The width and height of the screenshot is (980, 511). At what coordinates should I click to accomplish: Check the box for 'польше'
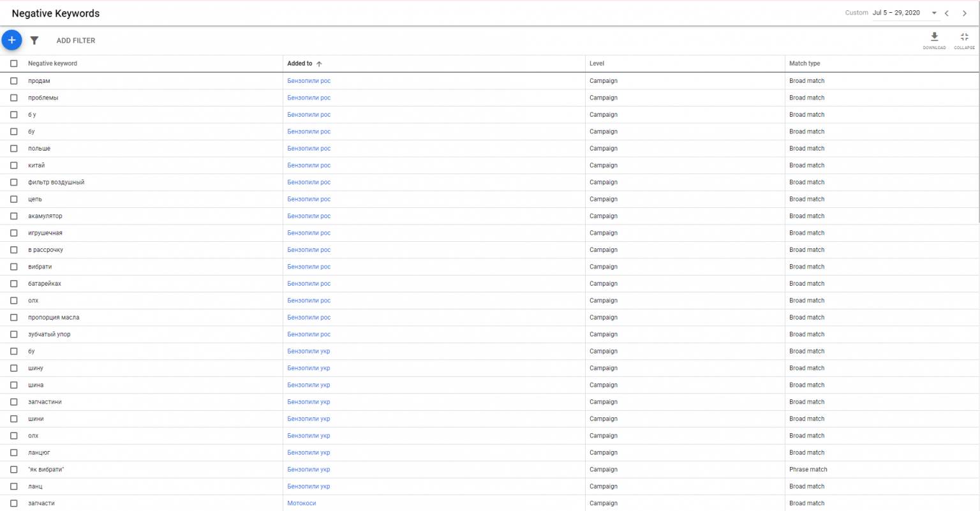14,149
